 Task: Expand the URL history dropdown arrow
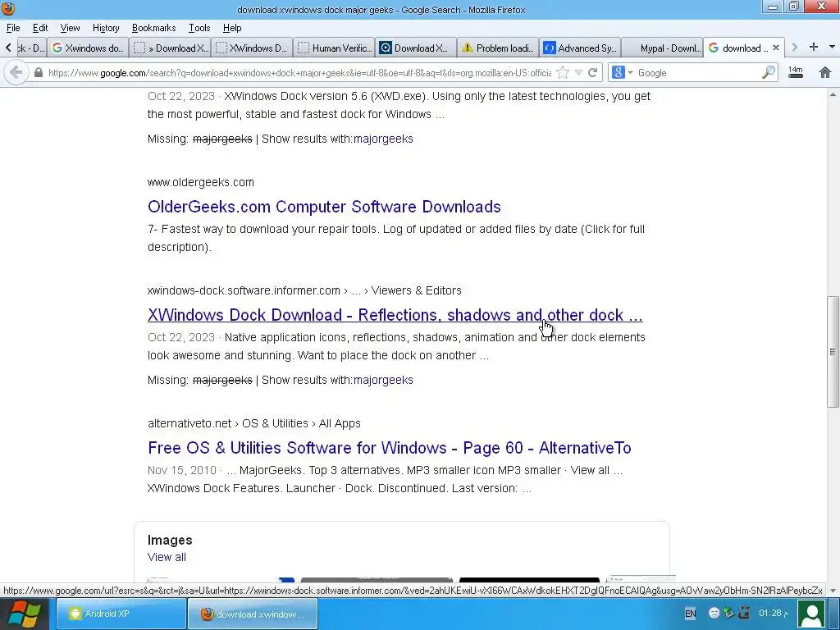click(578, 73)
